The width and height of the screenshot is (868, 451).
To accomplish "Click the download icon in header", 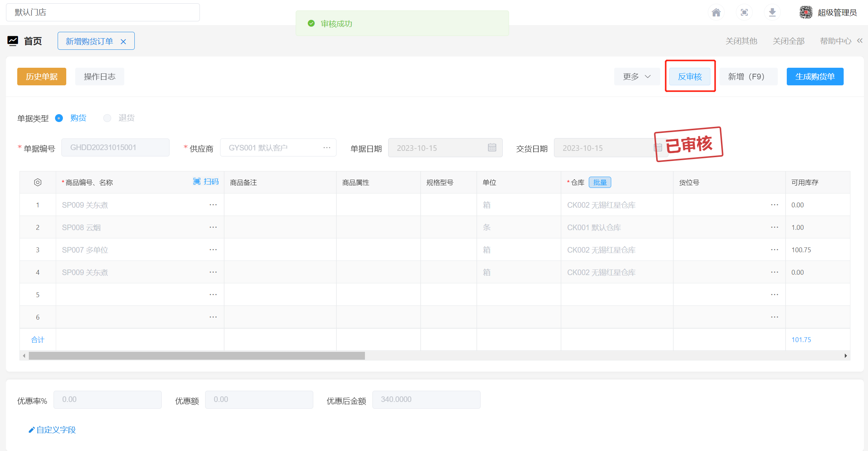I will pyautogui.click(x=772, y=12).
